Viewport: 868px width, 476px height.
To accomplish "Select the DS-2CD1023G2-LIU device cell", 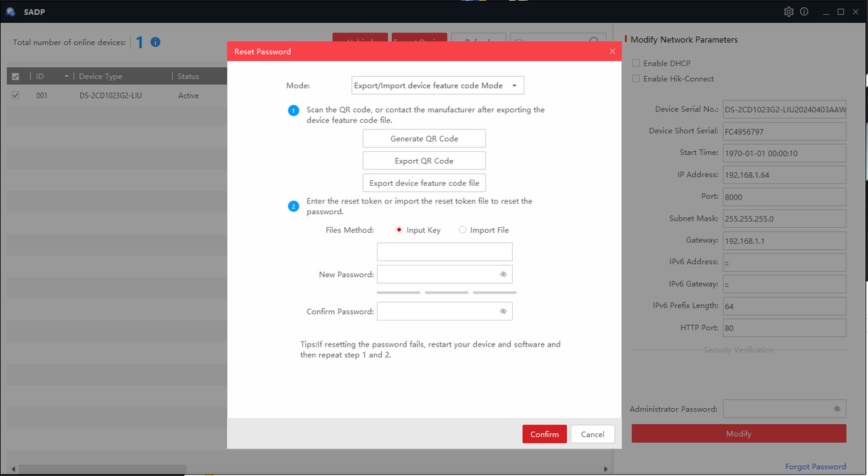I will coord(111,95).
